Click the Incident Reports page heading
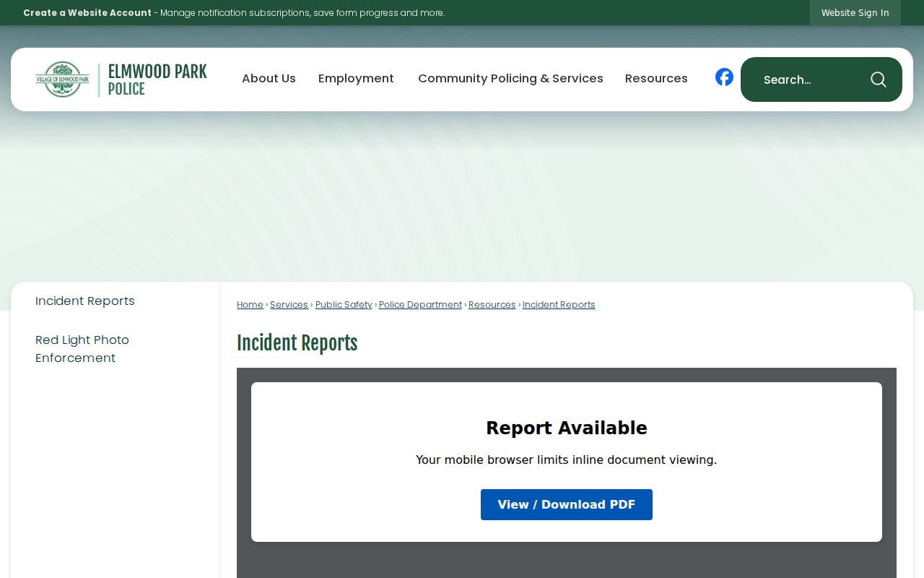This screenshot has width=924, height=578. point(297,344)
